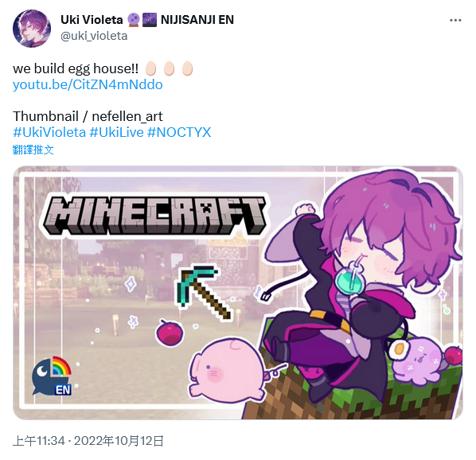The width and height of the screenshot is (476, 460).
Task: Open the #UkiLive hashtag
Action: [116, 132]
